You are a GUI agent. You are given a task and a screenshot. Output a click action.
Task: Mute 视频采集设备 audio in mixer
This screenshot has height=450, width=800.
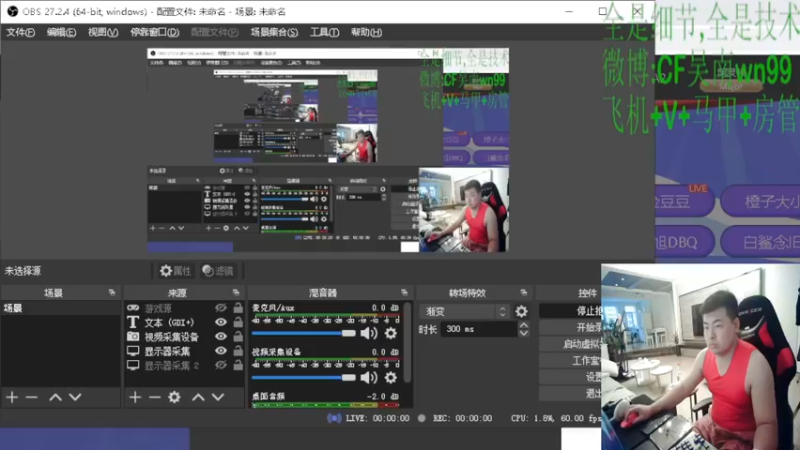click(x=368, y=378)
